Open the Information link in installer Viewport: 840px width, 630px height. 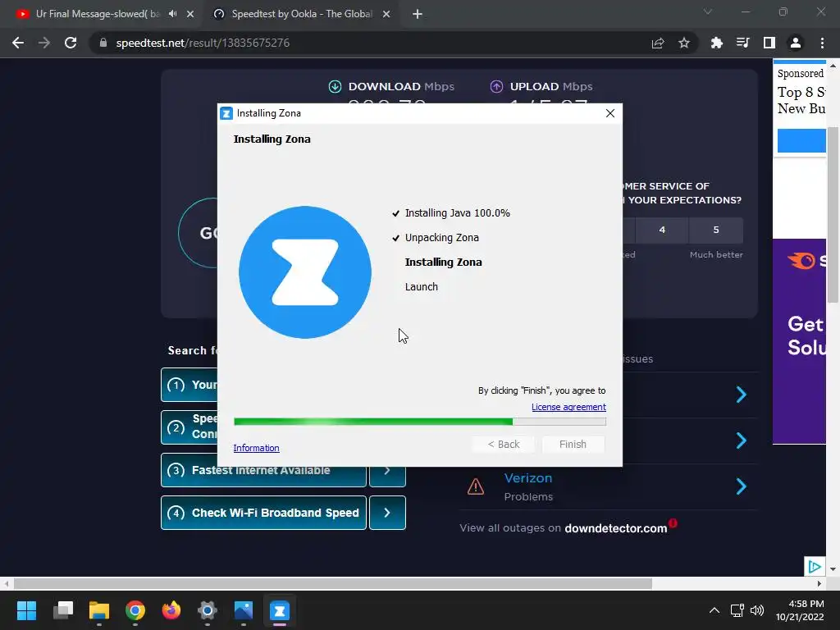(x=256, y=448)
